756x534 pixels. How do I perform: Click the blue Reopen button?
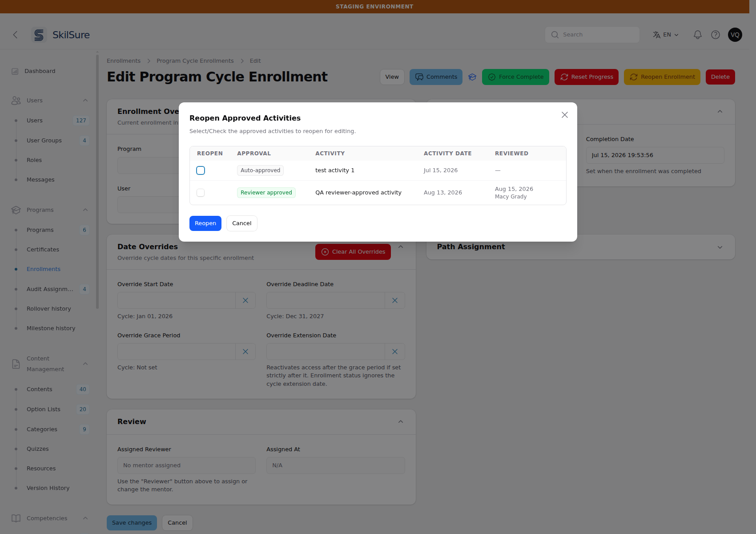coord(205,223)
